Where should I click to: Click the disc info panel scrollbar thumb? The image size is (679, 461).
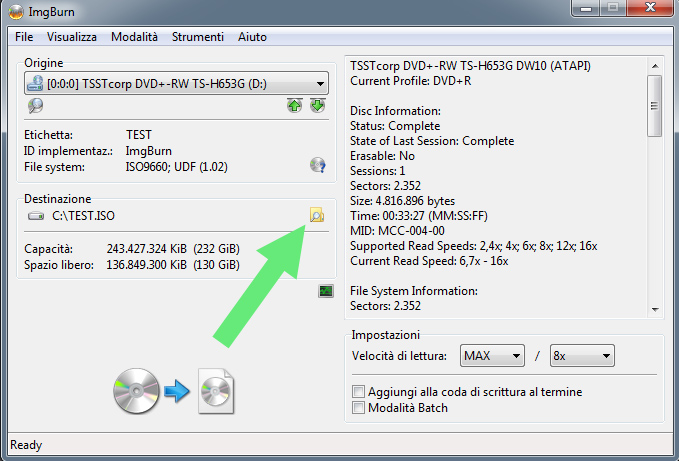(x=655, y=106)
